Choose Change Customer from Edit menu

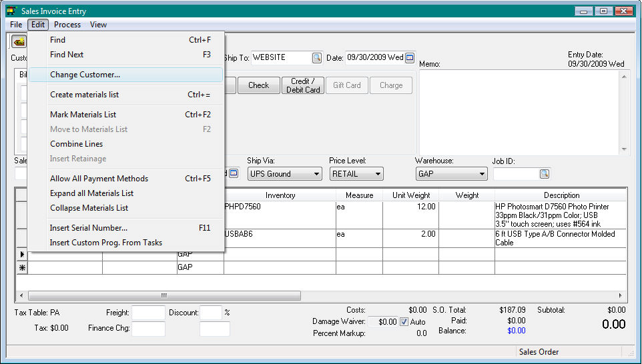[x=85, y=75]
